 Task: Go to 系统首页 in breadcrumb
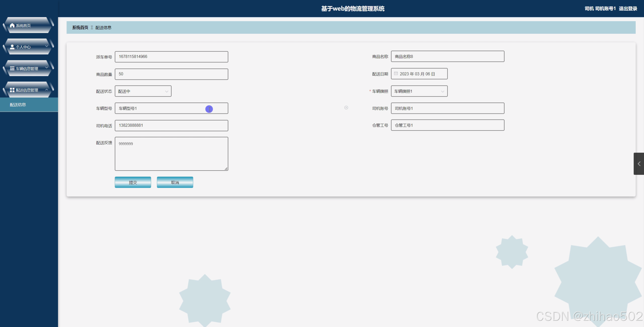click(80, 28)
